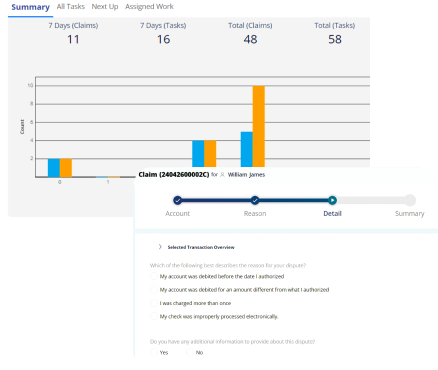
Task: Select 'amount different from what I authorized'
Action: tap(154, 290)
